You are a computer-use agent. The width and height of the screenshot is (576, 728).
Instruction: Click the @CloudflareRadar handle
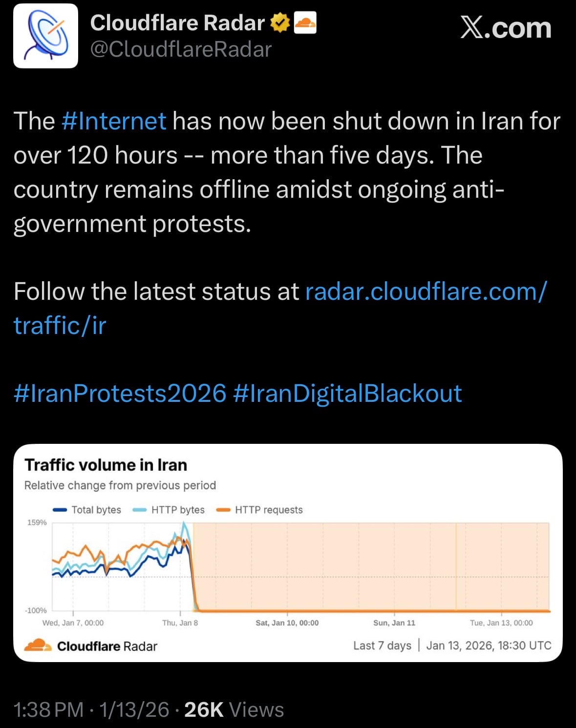click(181, 49)
